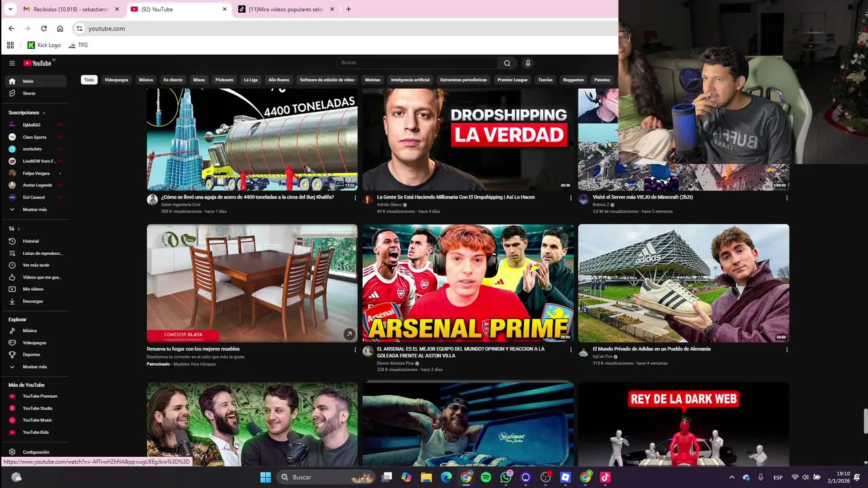Image resolution: width=868 pixels, height=488 pixels.
Task: Open Claro Sports subscription channel
Action: (36, 137)
